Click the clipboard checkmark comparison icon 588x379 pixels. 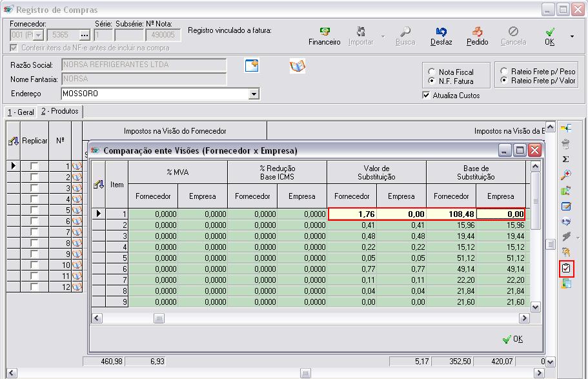click(x=566, y=269)
